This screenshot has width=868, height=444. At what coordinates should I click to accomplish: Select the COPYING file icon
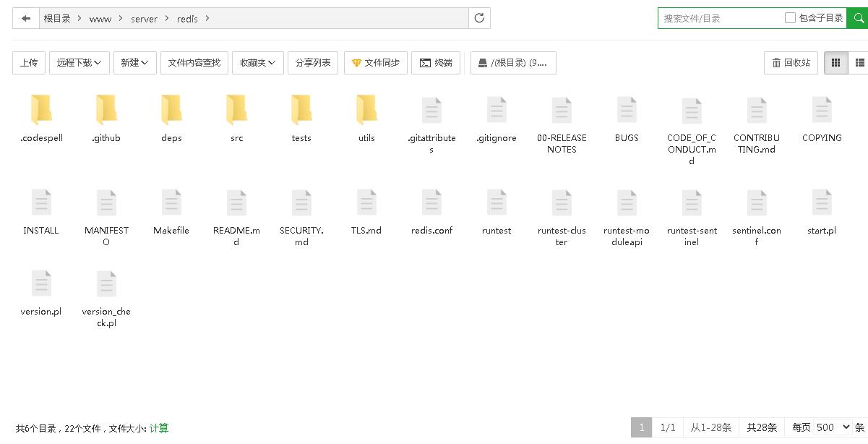[x=822, y=110]
